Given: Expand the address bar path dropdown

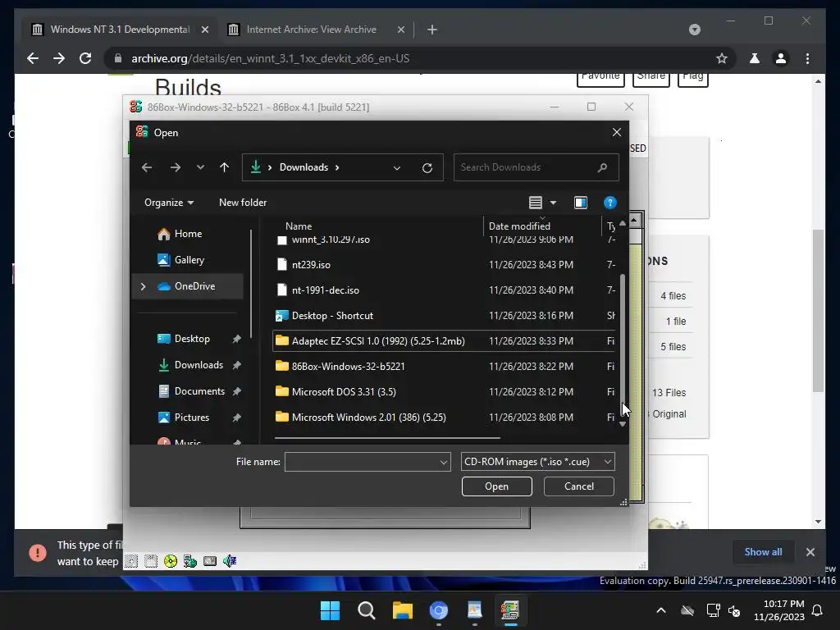Looking at the screenshot, I should click(x=397, y=167).
